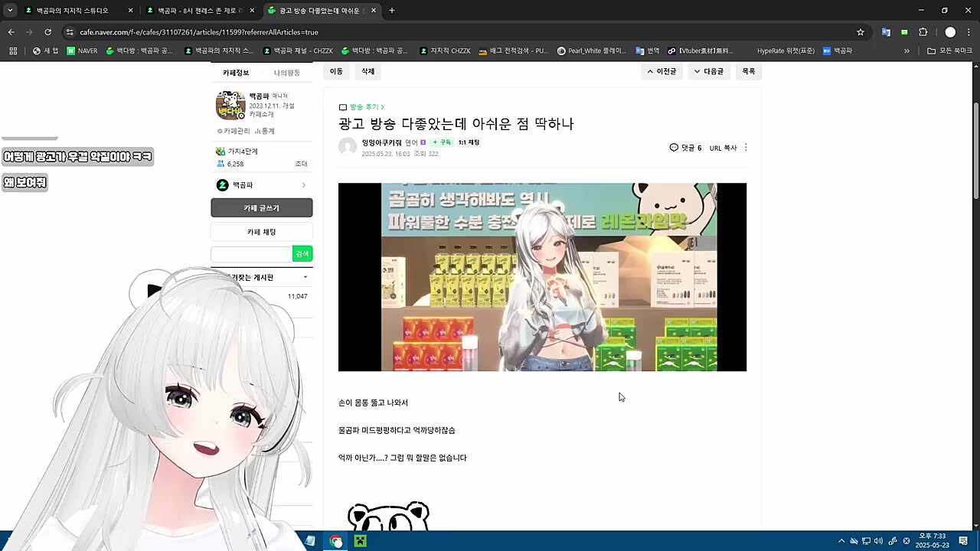980x551 pixels.
Task: Focus the address bar URL field
Action: click(459, 32)
